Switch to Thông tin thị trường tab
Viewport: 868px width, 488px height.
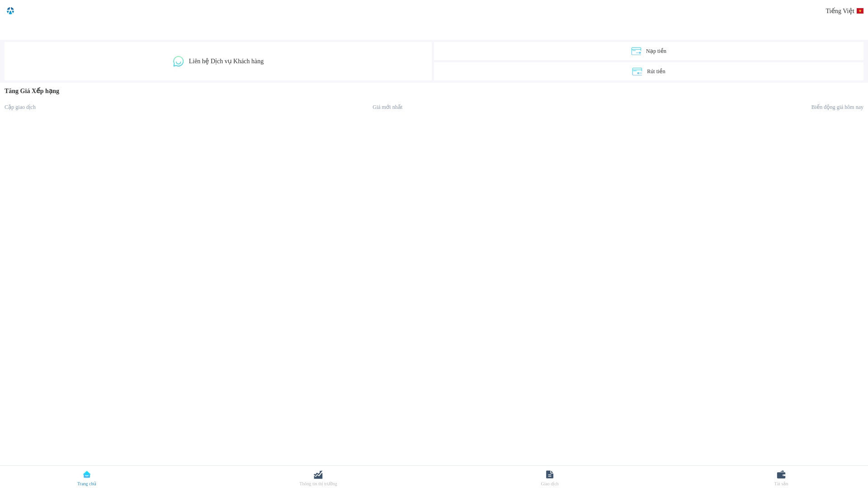click(318, 478)
